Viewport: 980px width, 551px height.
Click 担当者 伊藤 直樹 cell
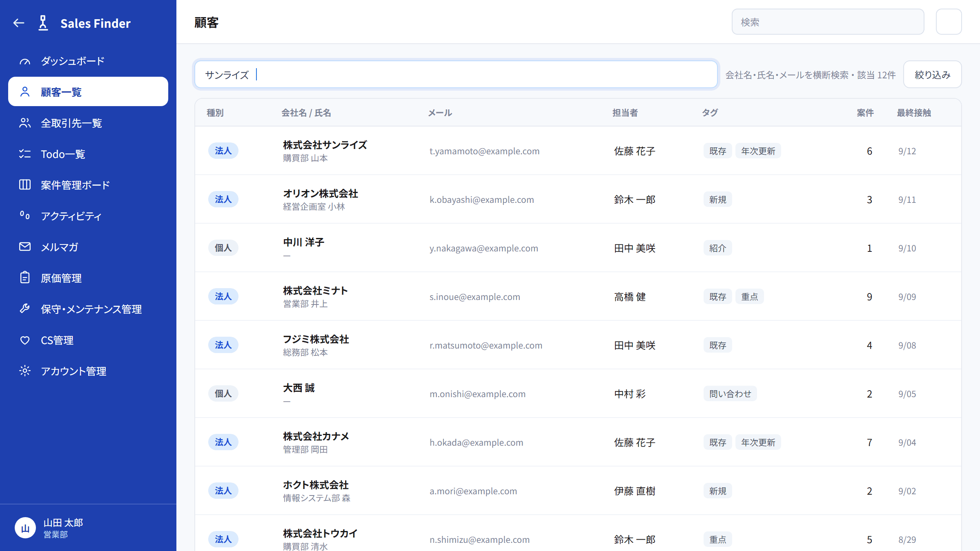635,491
